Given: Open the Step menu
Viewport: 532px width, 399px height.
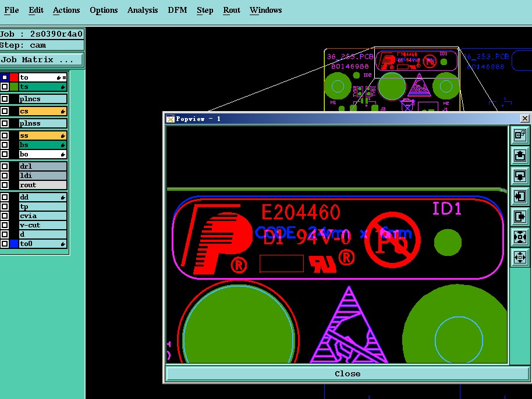Looking at the screenshot, I should click(x=205, y=10).
